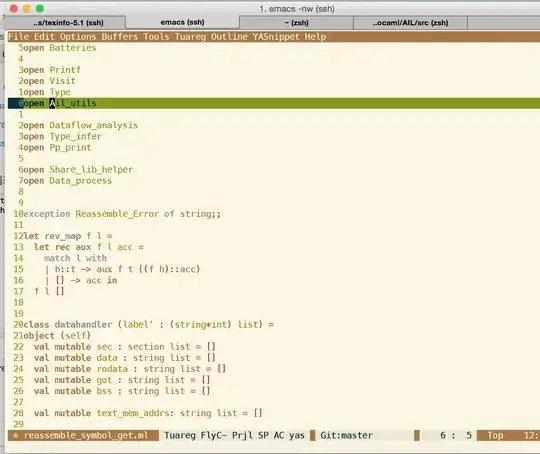Image resolution: width=540 pixels, height=454 pixels.
Task: Open the Tuareg menu
Action: click(x=190, y=37)
